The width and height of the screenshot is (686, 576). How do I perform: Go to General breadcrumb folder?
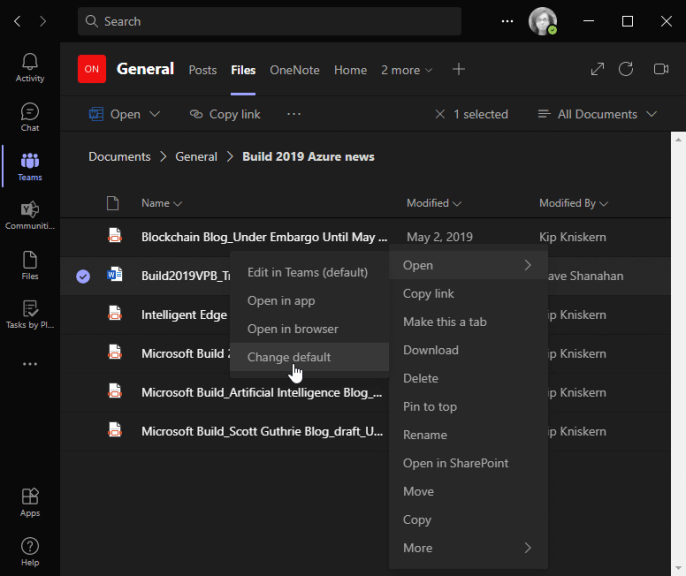(x=196, y=157)
